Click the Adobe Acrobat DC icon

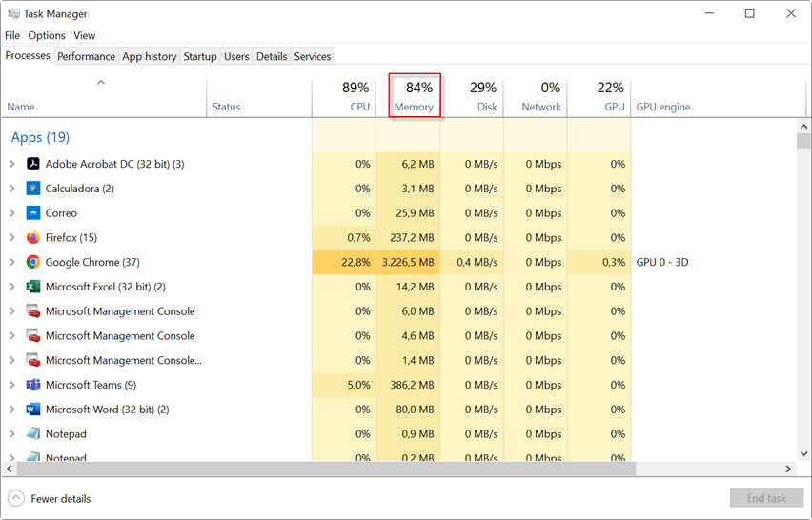pyautogui.click(x=33, y=164)
